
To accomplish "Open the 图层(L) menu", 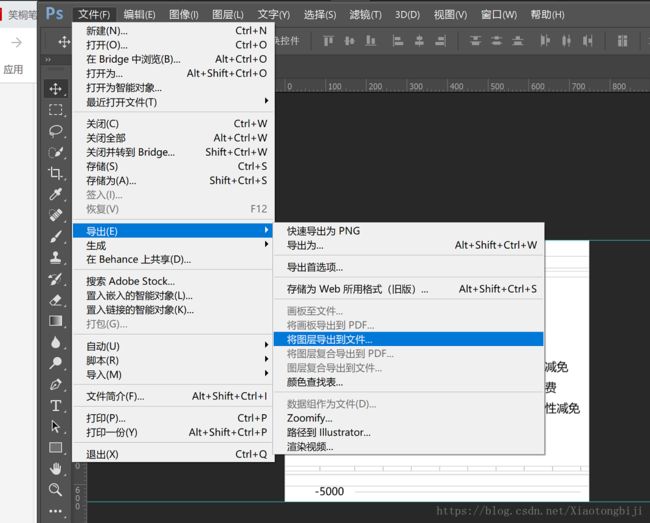I will [228, 15].
